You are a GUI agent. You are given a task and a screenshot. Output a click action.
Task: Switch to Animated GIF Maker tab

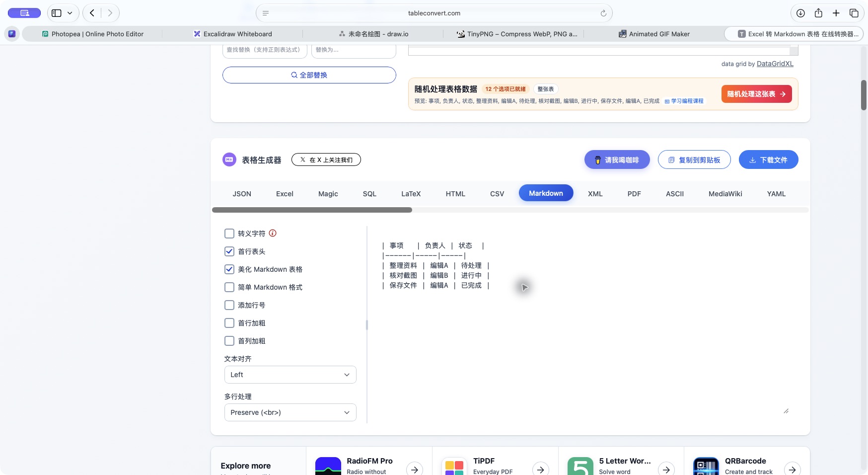[x=654, y=34]
